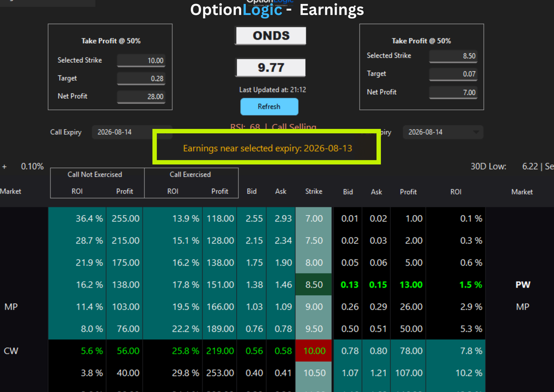
Task: Click call Target field 0.28
Action: pos(141,79)
